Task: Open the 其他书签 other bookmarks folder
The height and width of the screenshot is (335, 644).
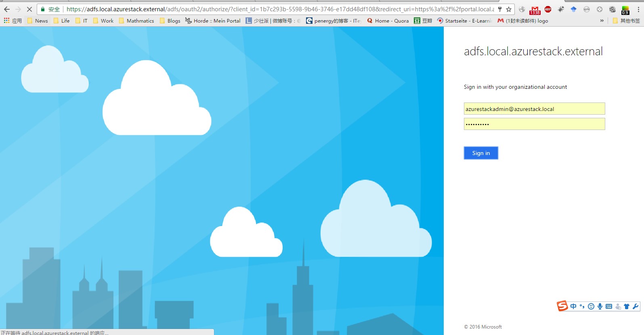Action: click(x=626, y=21)
